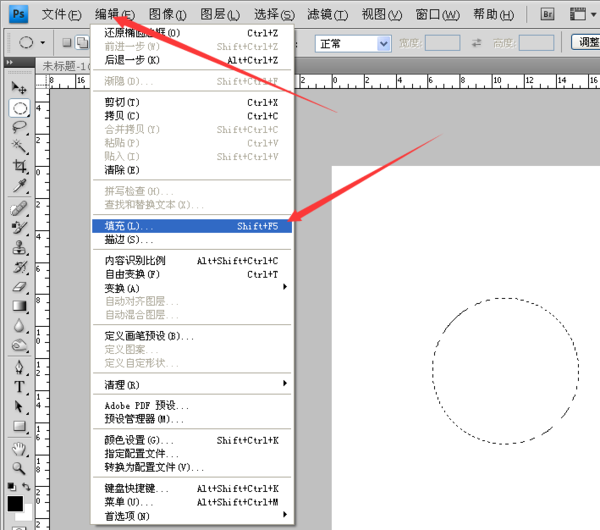The height and width of the screenshot is (530, 600).
Task: Choose 内容识别比例 menu item
Action: pyautogui.click(x=192, y=261)
